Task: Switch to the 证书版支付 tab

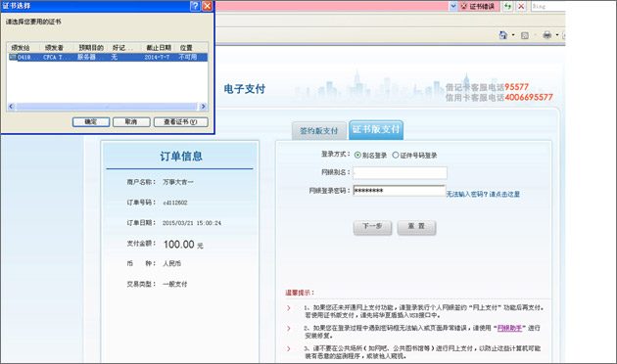Action: (x=376, y=130)
